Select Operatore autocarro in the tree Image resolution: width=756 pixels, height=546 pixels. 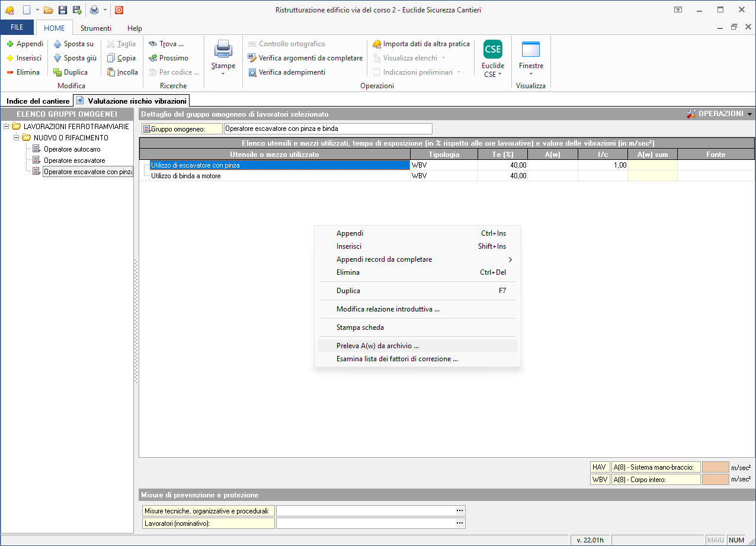click(x=72, y=149)
